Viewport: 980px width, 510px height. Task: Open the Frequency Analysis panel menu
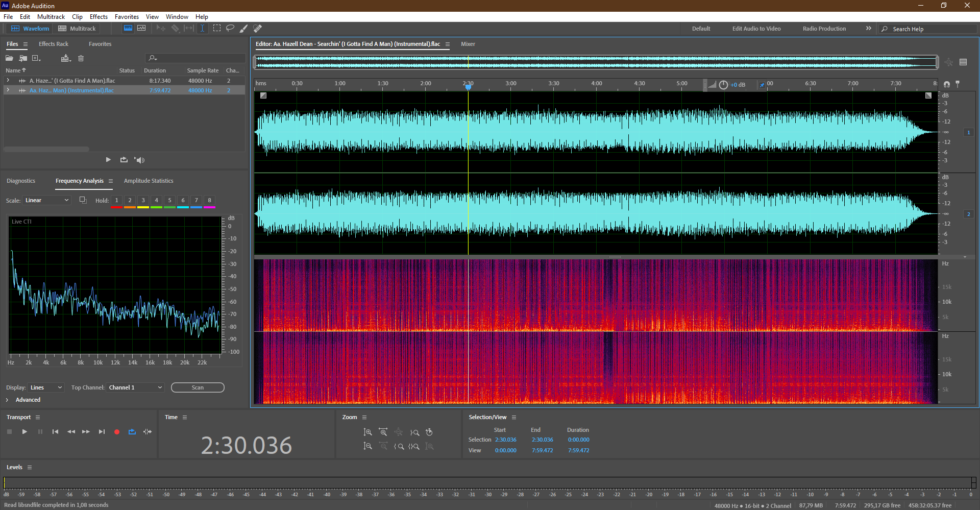pyautogui.click(x=111, y=181)
